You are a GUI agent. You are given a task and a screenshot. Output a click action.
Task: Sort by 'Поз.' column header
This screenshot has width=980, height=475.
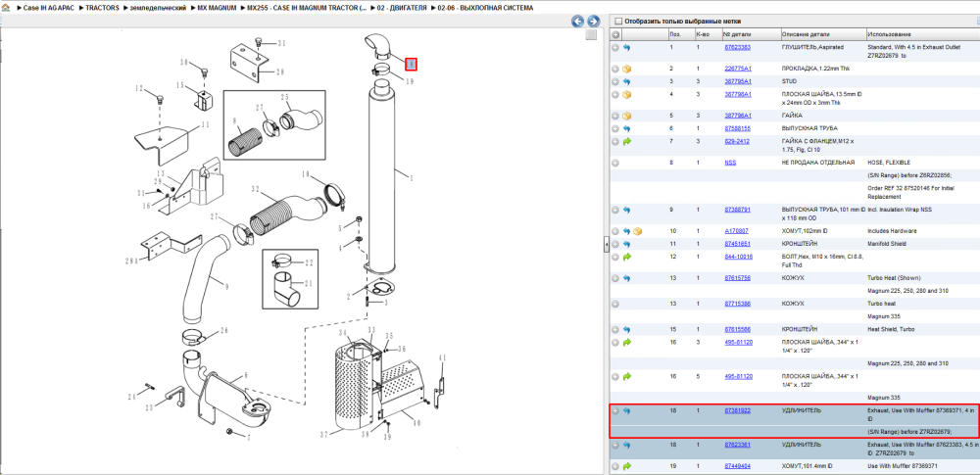coord(680,34)
